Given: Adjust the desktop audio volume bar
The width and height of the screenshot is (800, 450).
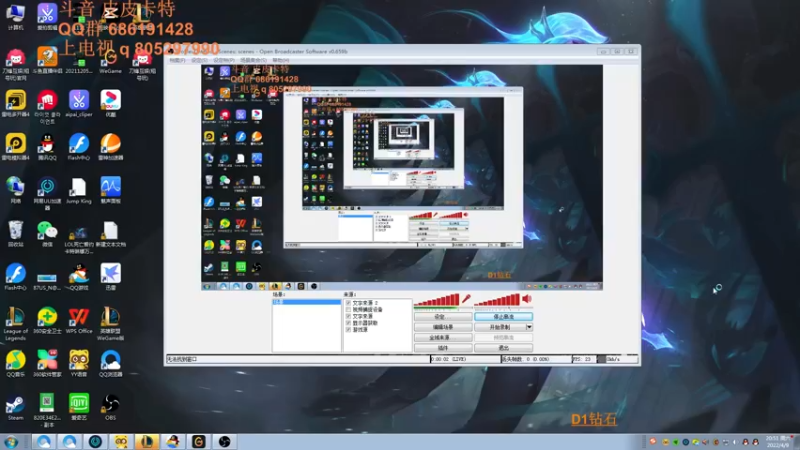Looking at the screenshot, I should pos(497,301).
